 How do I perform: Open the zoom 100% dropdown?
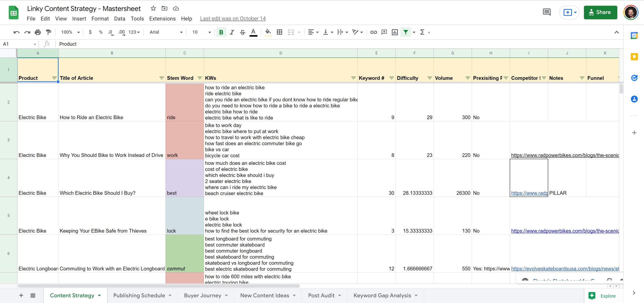70,32
